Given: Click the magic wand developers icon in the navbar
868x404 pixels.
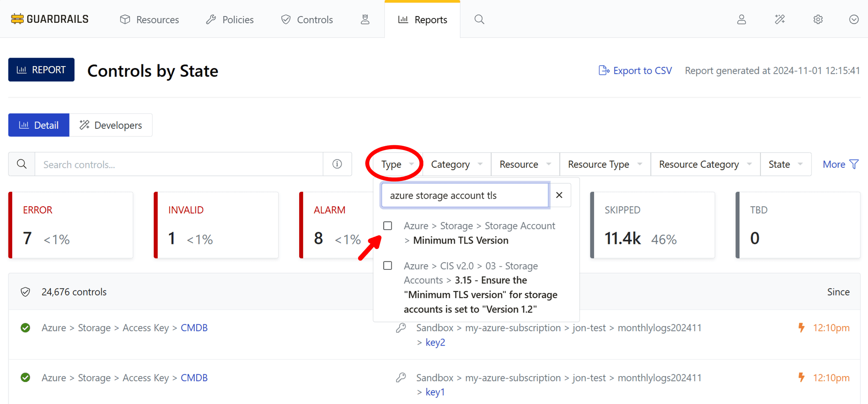Looking at the screenshot, I should click(x=780, y=19).
